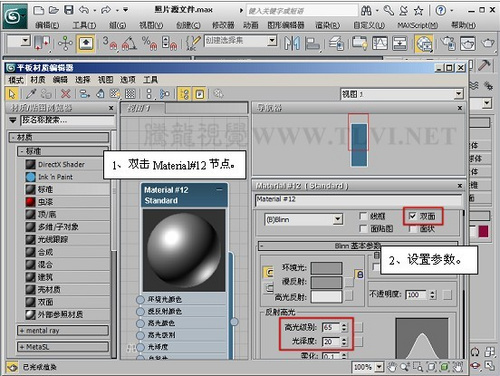Screen dimensions: 500x376
Task: Click the 环境光 ambient color swatch
Action: click(x=327, y=268)
